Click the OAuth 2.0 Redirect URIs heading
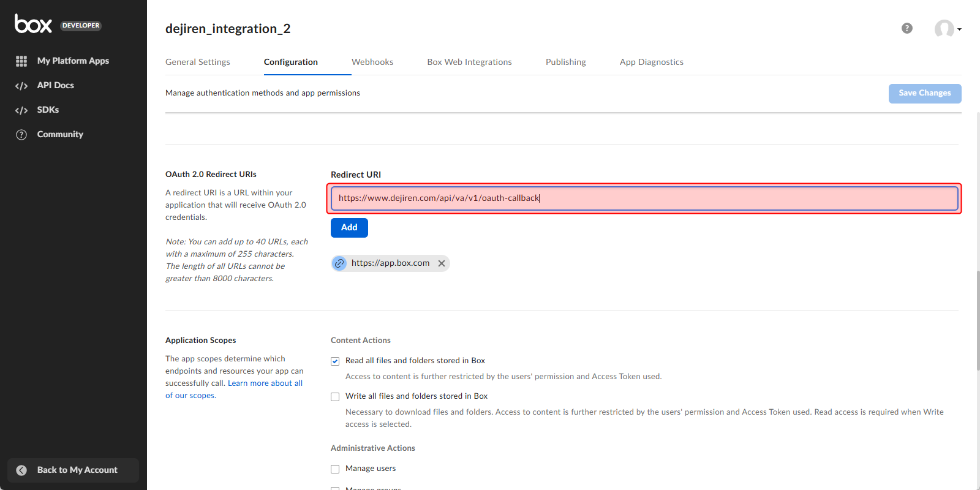 211,175
